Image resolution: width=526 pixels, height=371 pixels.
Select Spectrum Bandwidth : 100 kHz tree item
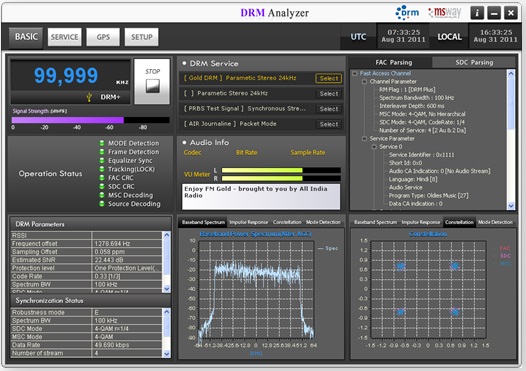(416, 98)
